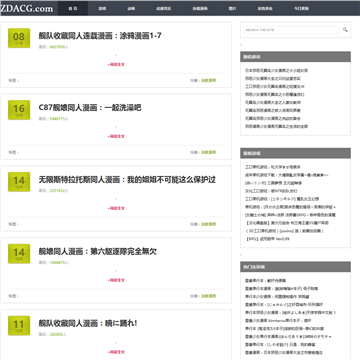The width and height of the screenshot is (360, 360).
Task: Open 连载漫画 category of 无限斯特拉托斯 post
Action: 208,224
